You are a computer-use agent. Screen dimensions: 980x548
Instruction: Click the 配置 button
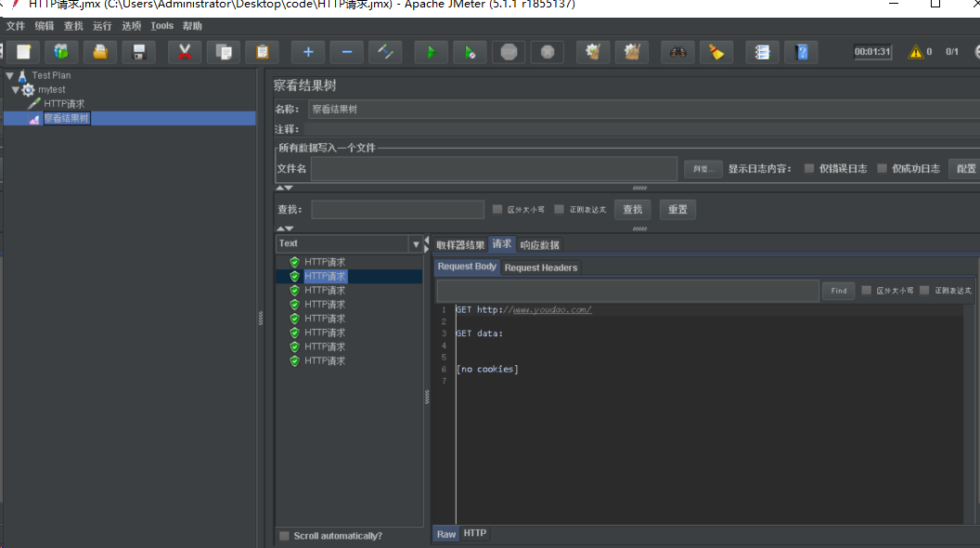point(965,168)
